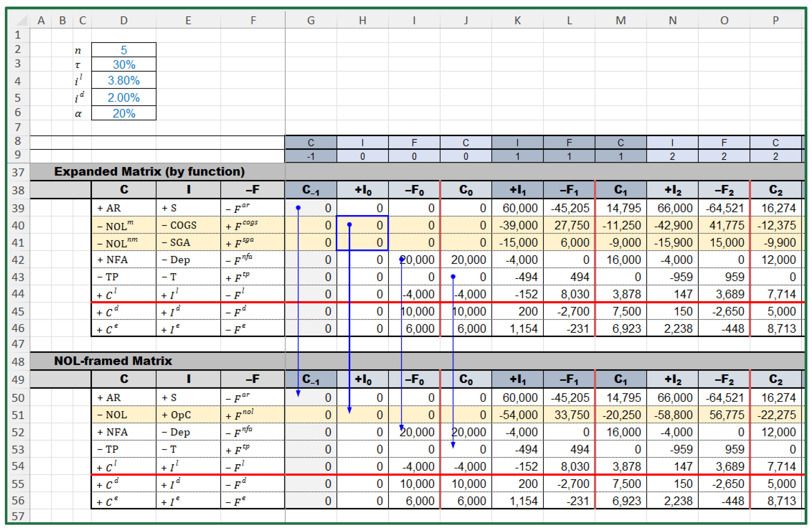Select the cell showing 2.00%
Image resolution: width=812 pixels, height=530 pixels.
(124, 98)
